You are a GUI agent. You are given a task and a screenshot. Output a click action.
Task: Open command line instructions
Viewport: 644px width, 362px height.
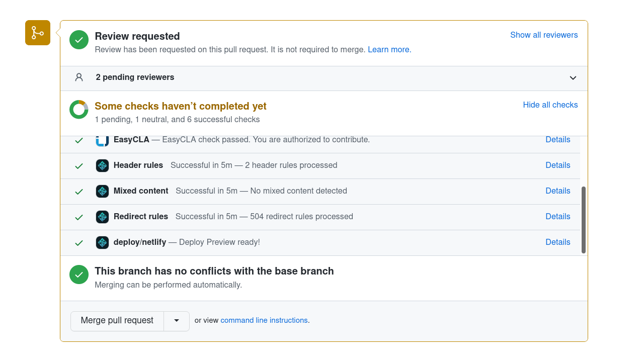click(x=264, y=320)
